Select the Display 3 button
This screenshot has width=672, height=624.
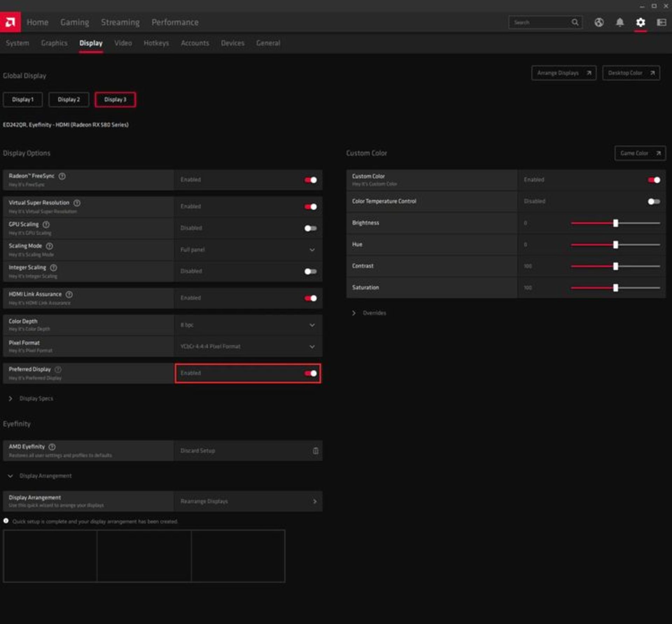(115, 100)
